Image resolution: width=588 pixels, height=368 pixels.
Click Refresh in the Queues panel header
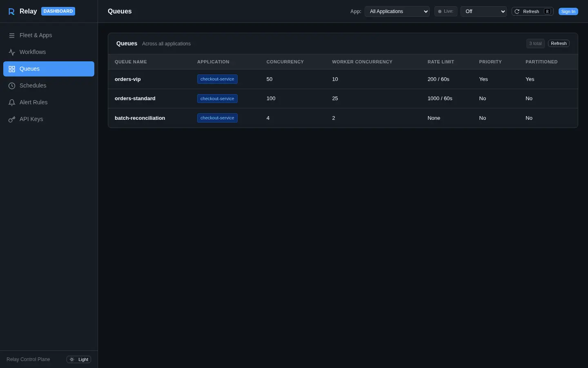pos(559,43)
